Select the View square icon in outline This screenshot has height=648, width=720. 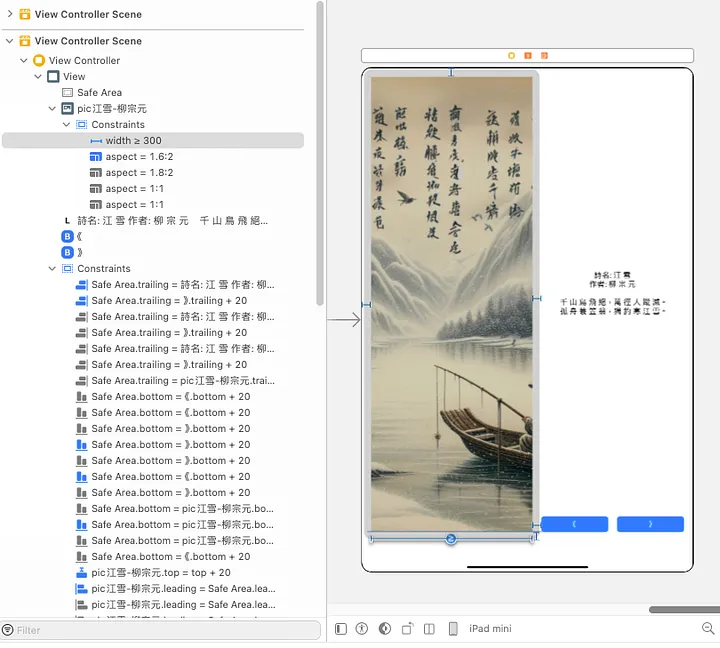[x=53, y=76]
